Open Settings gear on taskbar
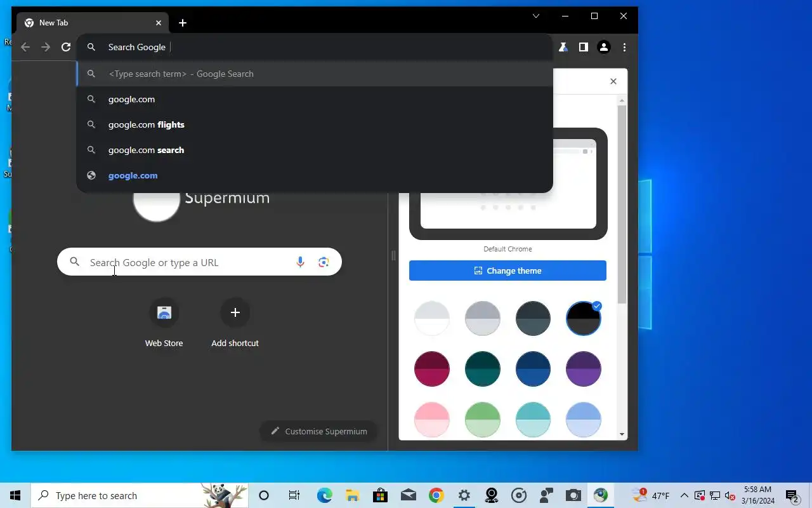 point(464,495)
